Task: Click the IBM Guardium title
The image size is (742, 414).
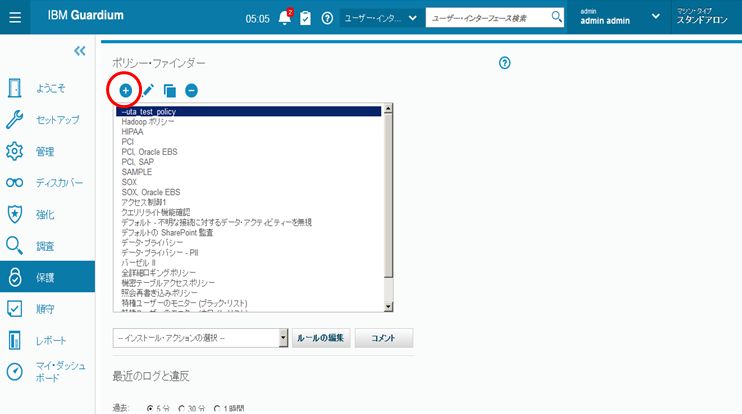Action: tap(86, 15)
